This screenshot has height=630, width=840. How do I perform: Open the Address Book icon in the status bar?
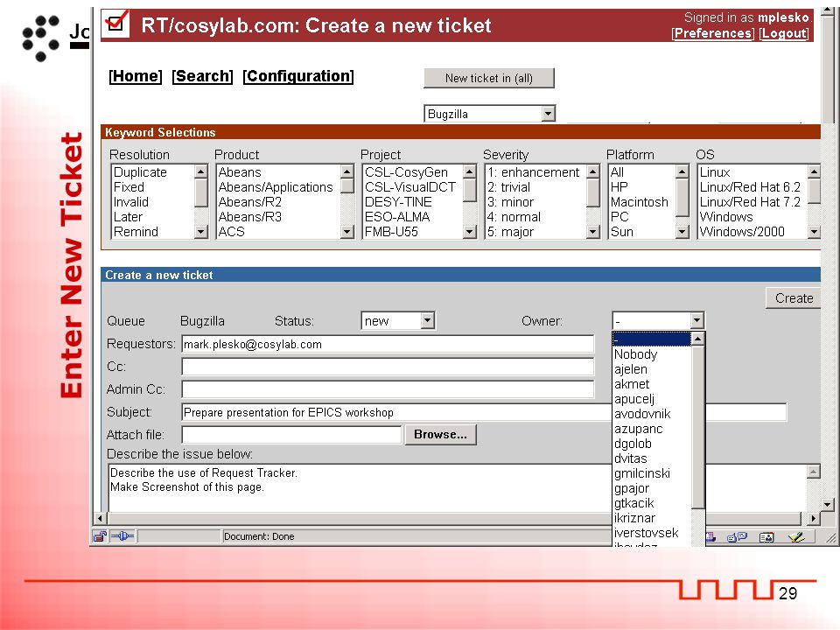click(766, 536)
